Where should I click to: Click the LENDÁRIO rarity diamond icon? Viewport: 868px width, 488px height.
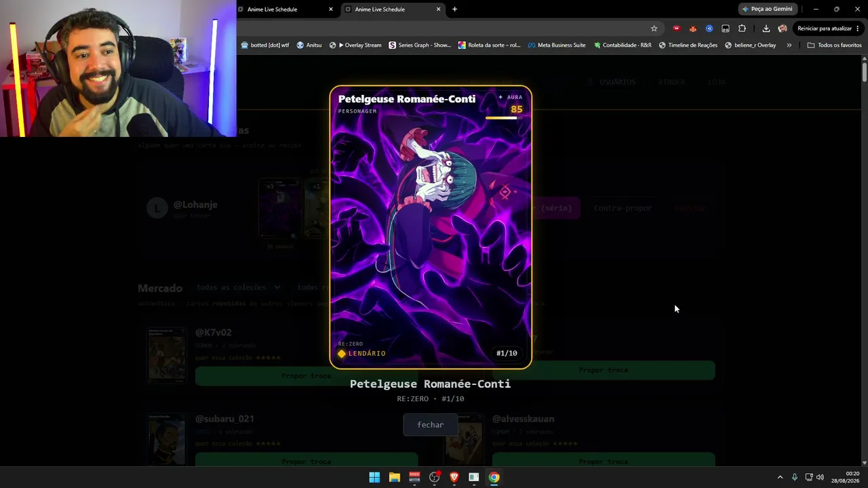pos(342,353)
